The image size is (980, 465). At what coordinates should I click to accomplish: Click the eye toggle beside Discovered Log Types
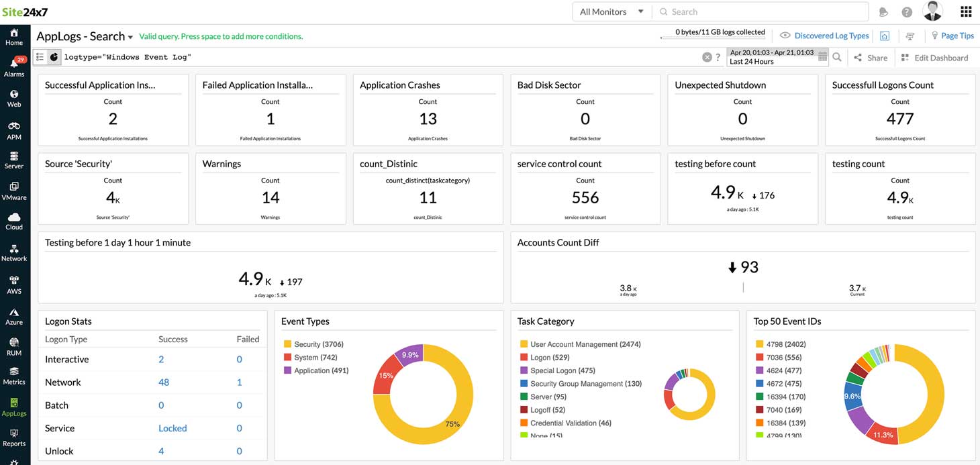click(784, 35)
